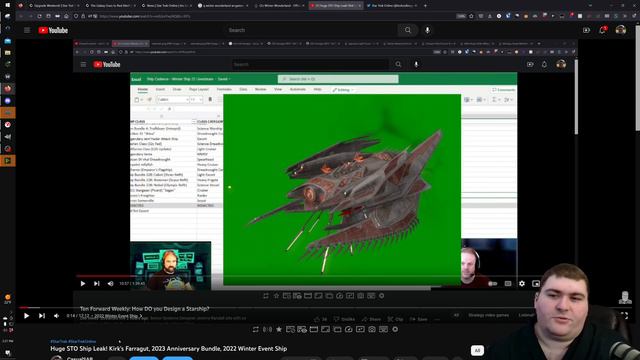This screenshot has width=640, height=360.
Task: Open the Saved dropdown in Excel title
Action: [224, 79]
